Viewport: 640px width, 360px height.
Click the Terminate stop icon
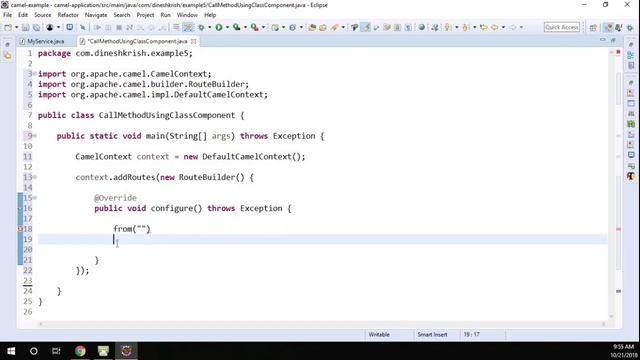point(119,27)
